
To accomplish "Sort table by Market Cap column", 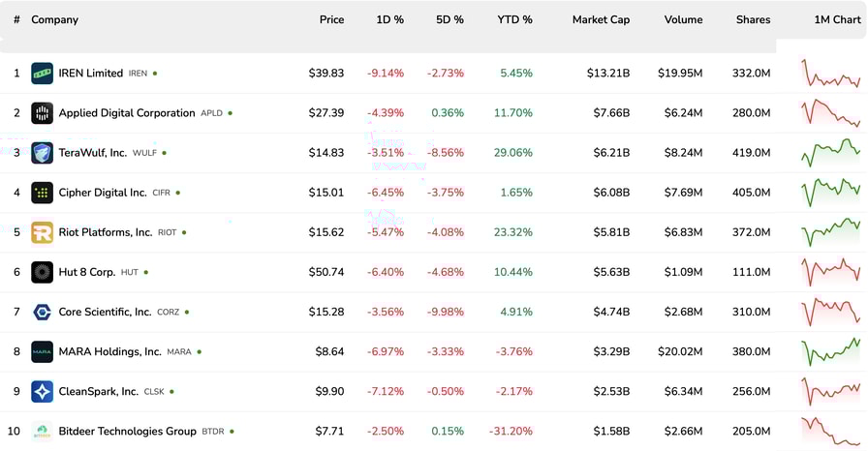I will click(x=601, y=19).
